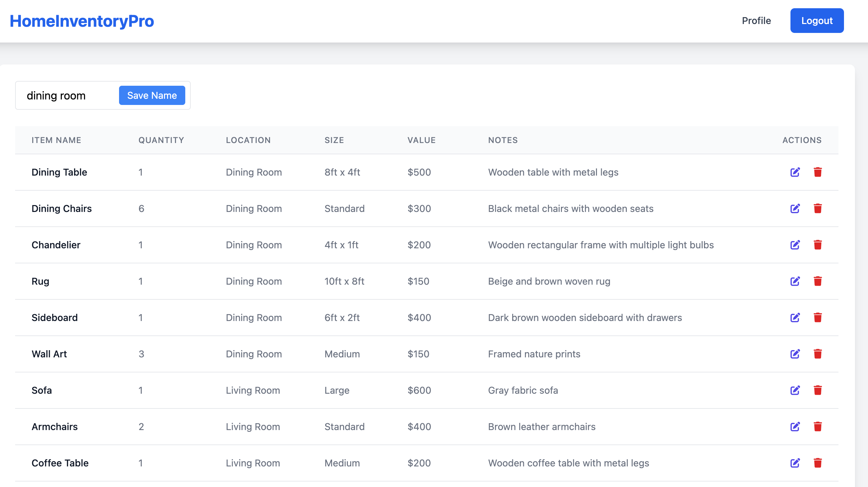868x487 pixels.
Task: Delete the Sofa item
Action: [818, 390]
